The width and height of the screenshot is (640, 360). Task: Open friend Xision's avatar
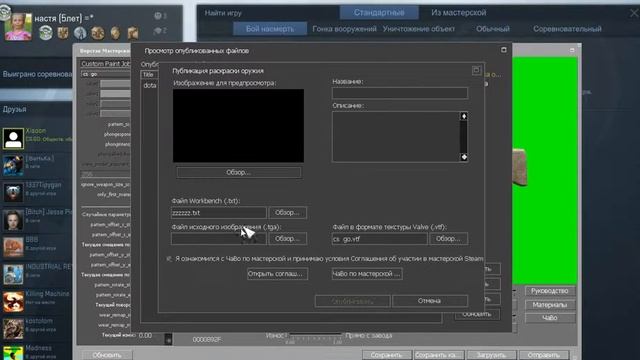(13, 138)
